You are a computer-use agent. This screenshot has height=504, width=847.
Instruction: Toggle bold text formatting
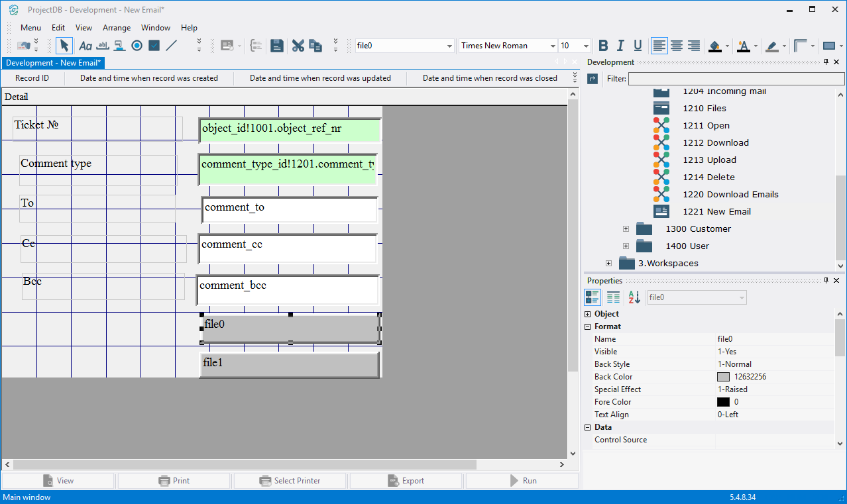coord(603,46)
